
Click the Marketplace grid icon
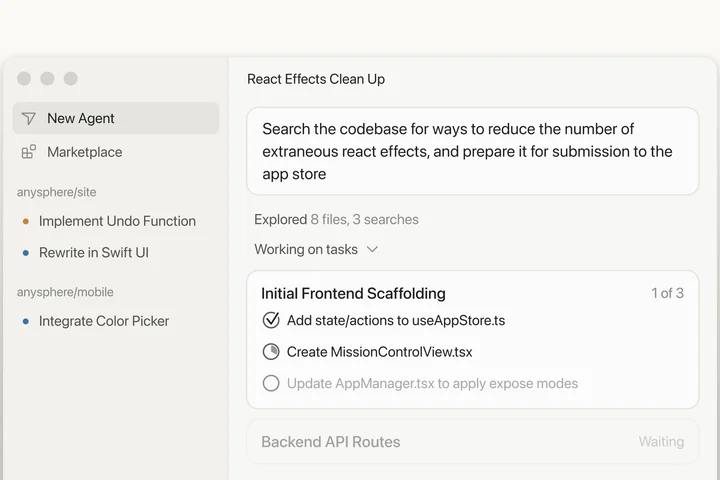tap(29, 152)
